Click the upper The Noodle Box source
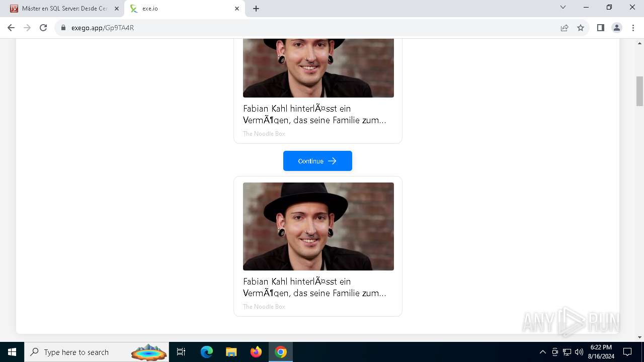Screen dimensions: 644x362 [264, 134]
